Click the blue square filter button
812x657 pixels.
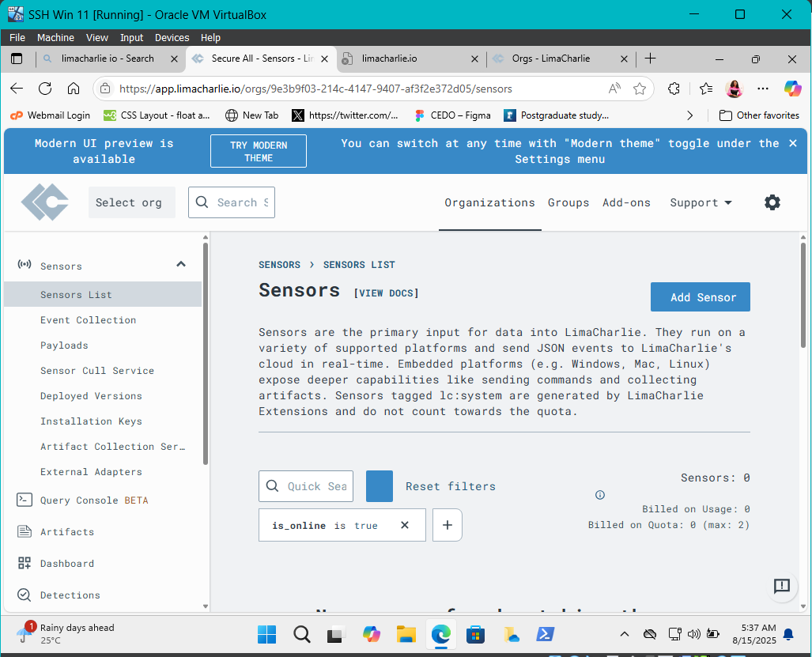tap(379, 486)
